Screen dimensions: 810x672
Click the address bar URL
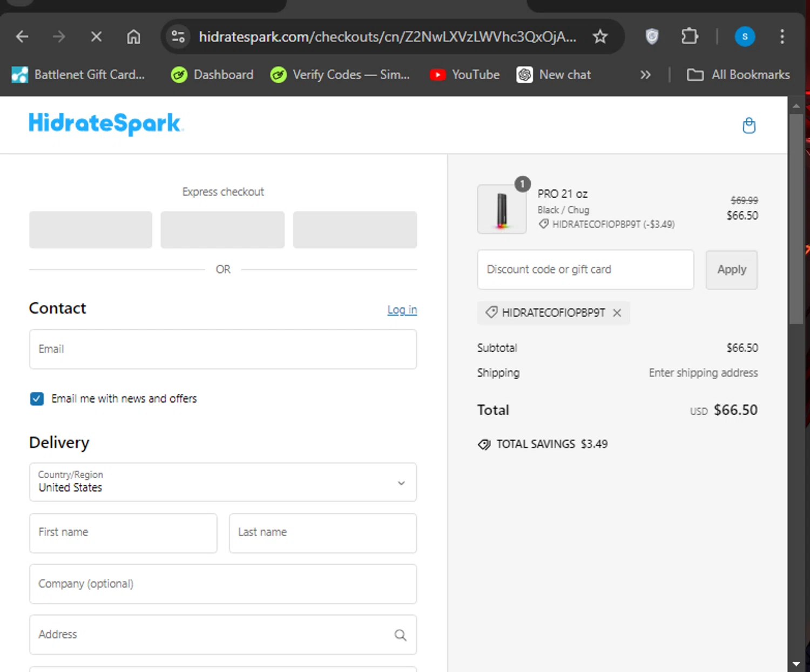[387, 37]
